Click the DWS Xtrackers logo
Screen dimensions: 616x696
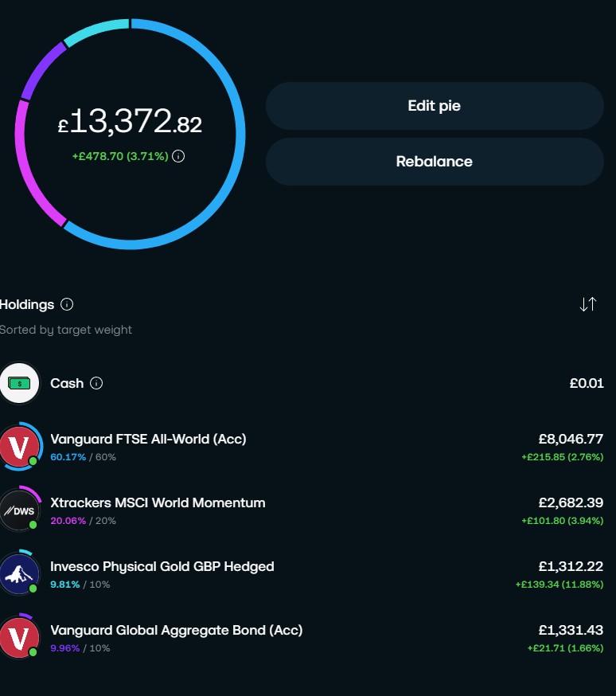click(x=20, y=510)
